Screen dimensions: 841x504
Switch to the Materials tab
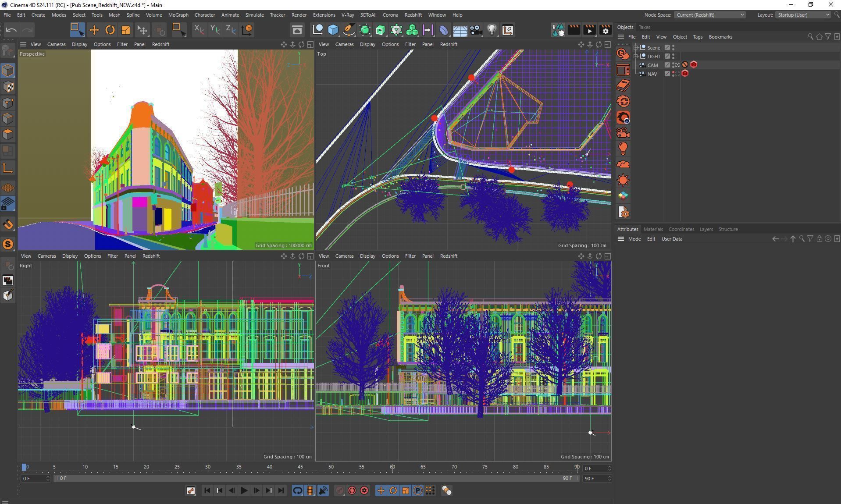653,229
